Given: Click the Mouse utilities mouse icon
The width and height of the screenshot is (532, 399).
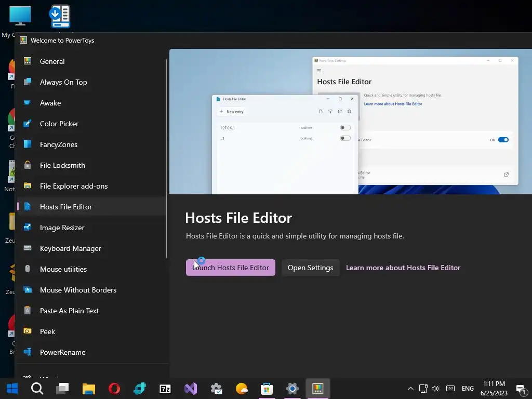Looking at the screenshot, I should point(28,269).
